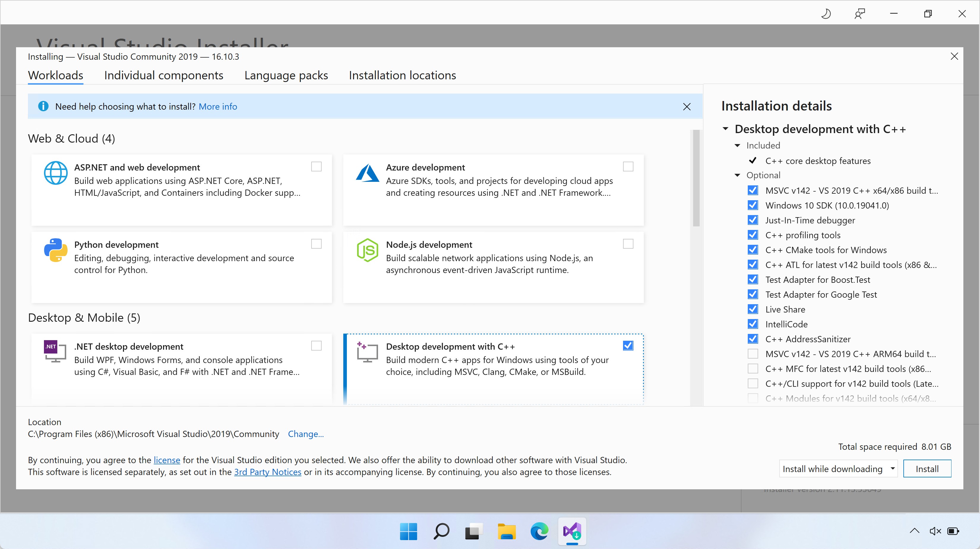
Task: Dismiss the help banner with its X
Action: (687, 107)
